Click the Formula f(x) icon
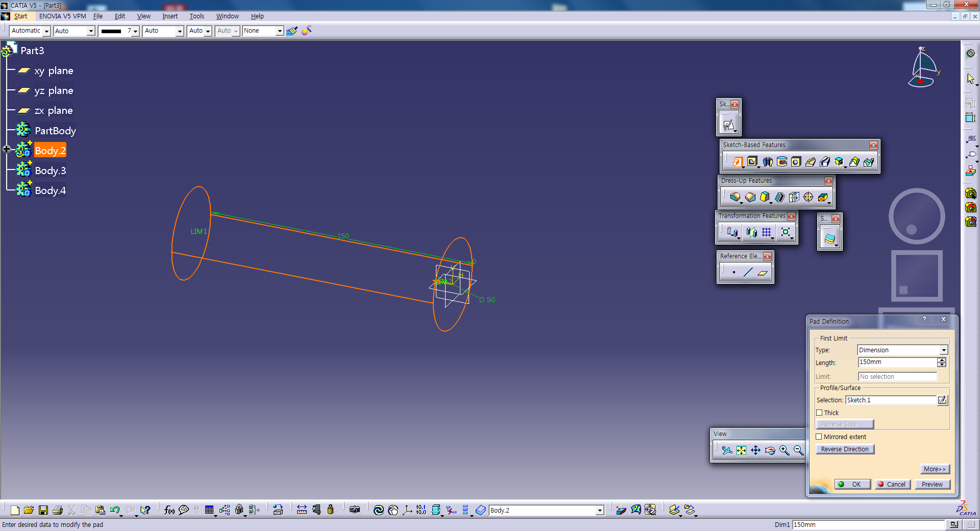Viewport: 980px width, 531px height. point(169,510)
